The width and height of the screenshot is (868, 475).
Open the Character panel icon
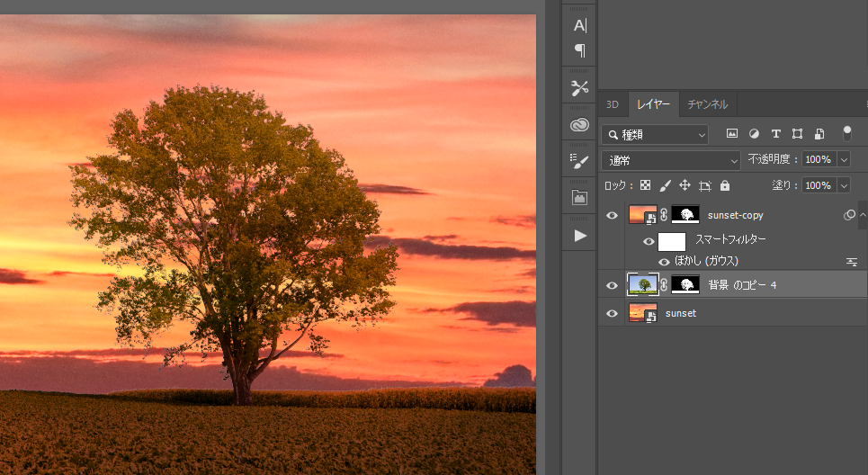click(x=579, y=26)
